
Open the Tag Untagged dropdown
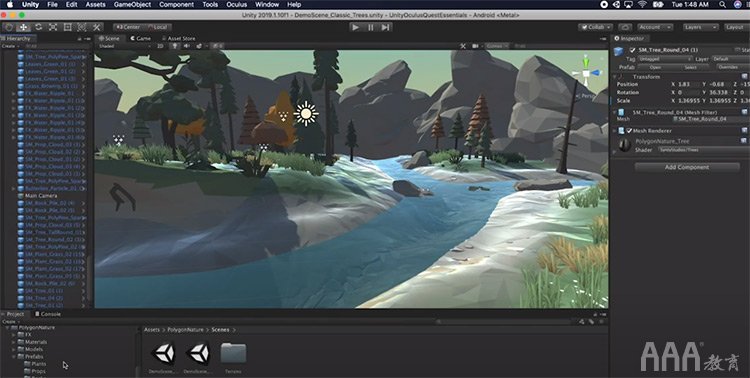(x=665, y=59)
